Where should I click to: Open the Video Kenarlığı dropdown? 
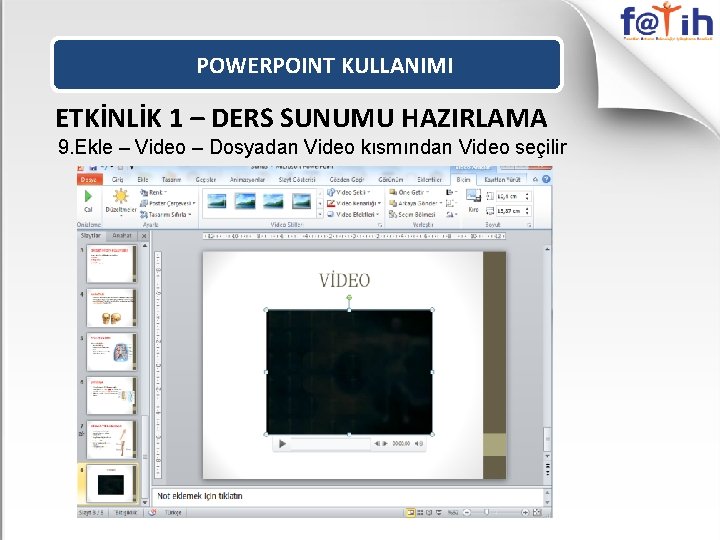click(354, 203)
